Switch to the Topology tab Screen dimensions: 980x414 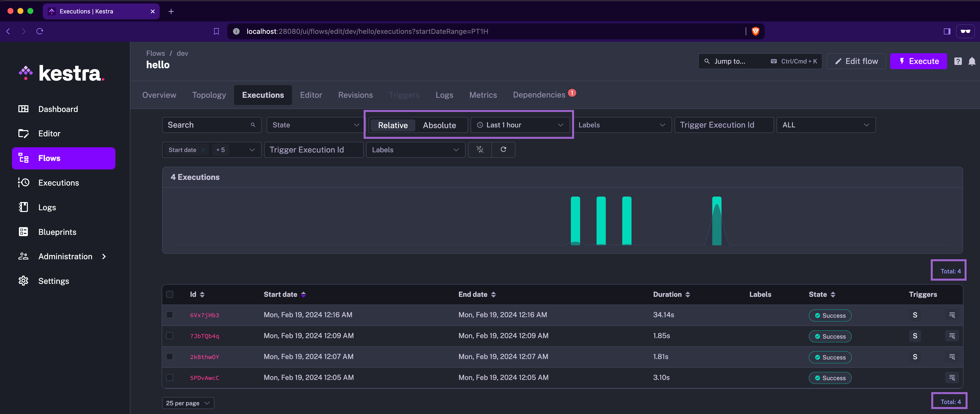point(209,95)
